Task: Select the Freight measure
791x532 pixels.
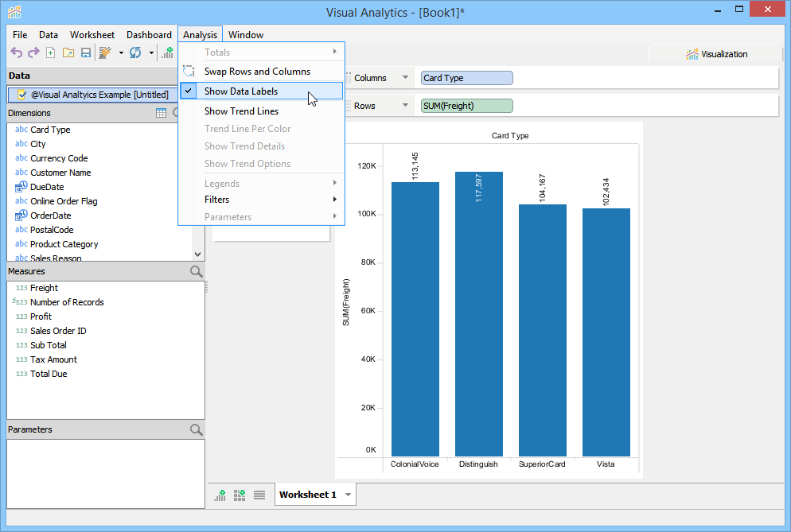Action: (x=44, y=288)
